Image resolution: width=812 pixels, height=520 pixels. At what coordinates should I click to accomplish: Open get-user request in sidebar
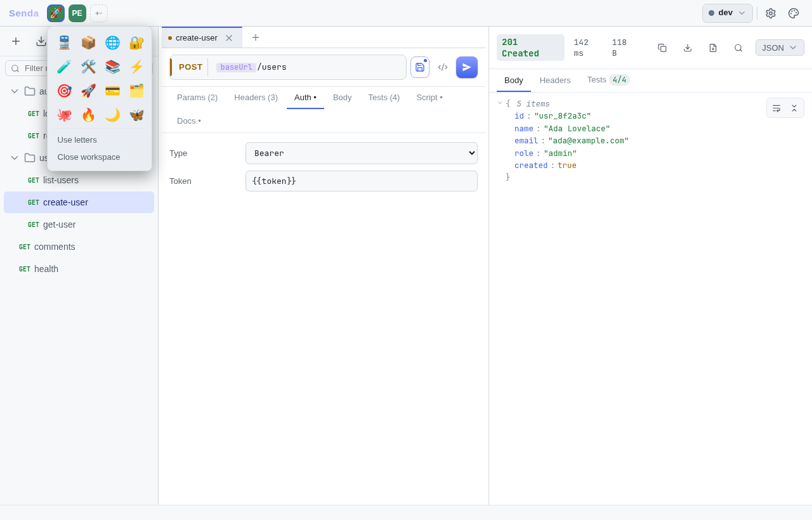tap(79, 224)
